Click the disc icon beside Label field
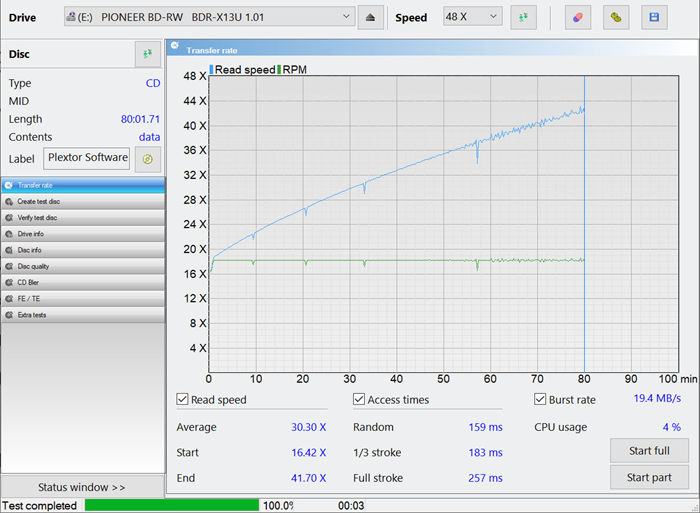Image resolution: width=700 pixels, height=513 pixels. click(x=148, y=158)
